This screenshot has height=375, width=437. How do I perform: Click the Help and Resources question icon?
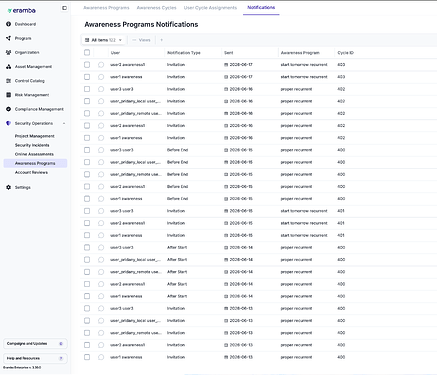coord(61,358)
